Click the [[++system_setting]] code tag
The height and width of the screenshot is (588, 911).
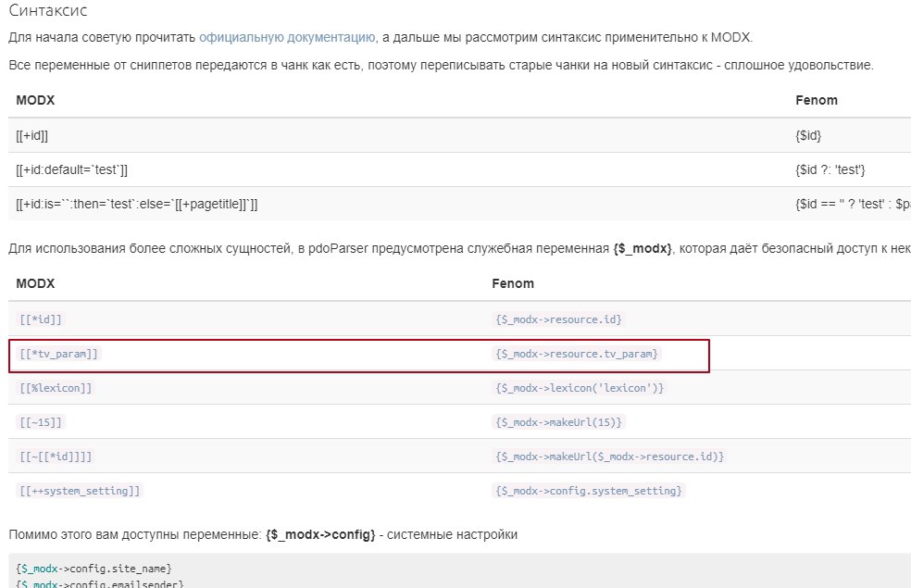pyautogui.click(x=80, y=491)
